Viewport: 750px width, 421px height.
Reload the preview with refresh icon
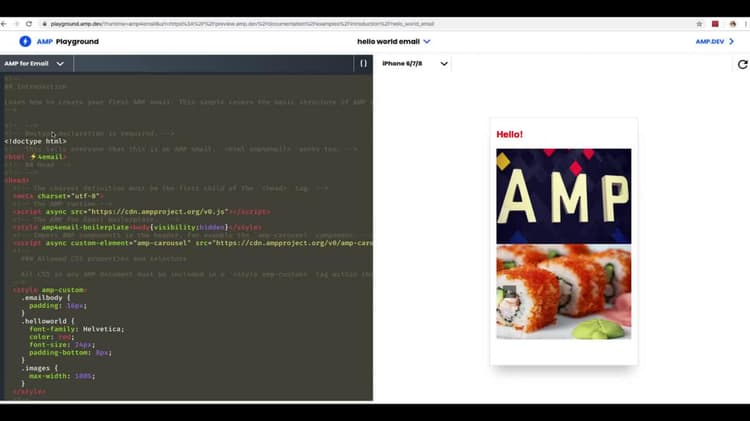click(x=742, y=64)
